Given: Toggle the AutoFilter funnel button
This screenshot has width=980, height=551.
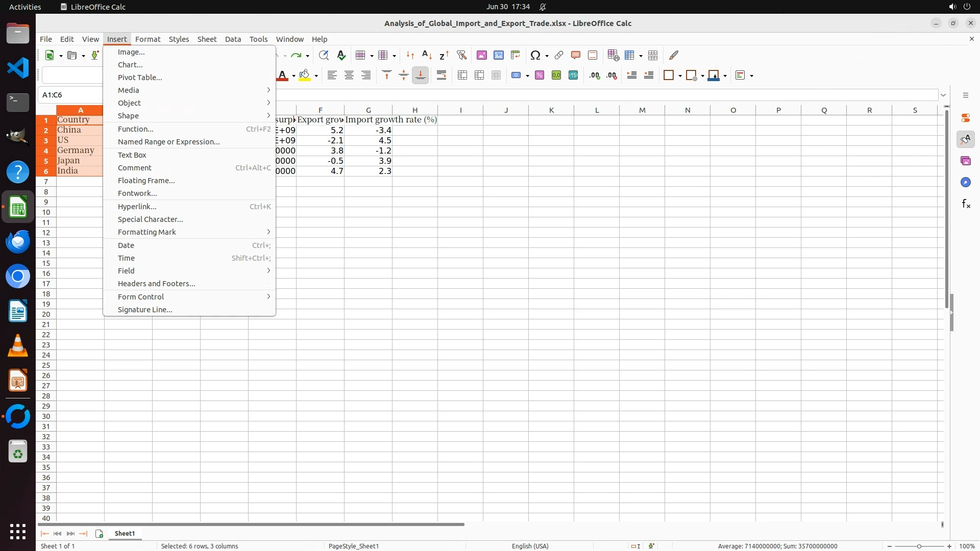Looking at the screenshot, I should click(x=461, y=55).
